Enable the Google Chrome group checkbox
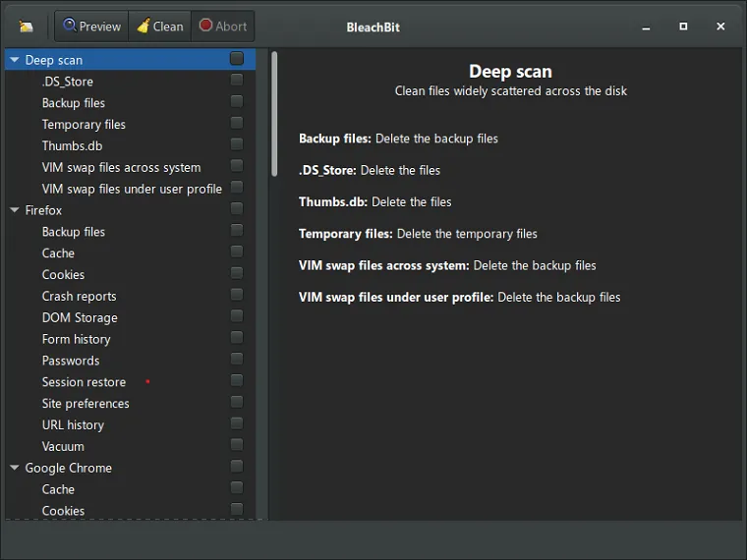The width and height of the screenshot is (747, 560). [237, 466]
